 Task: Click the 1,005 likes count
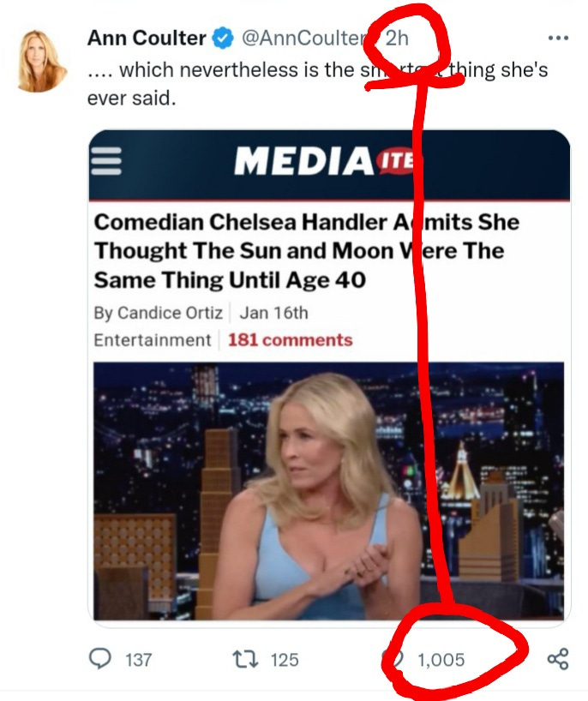coord(441,660)
